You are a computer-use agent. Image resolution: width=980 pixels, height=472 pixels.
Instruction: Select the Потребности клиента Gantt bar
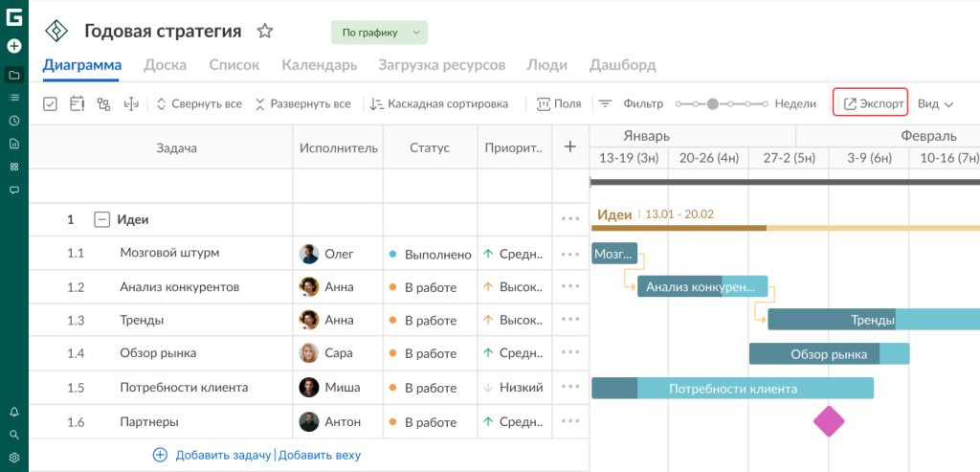tap(732, 389)
